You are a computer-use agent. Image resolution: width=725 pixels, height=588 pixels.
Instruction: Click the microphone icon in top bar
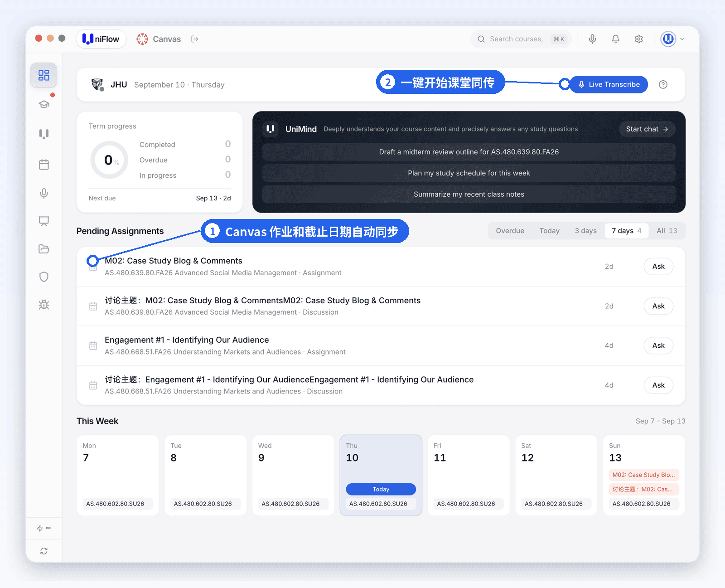[x=592, y=39]
